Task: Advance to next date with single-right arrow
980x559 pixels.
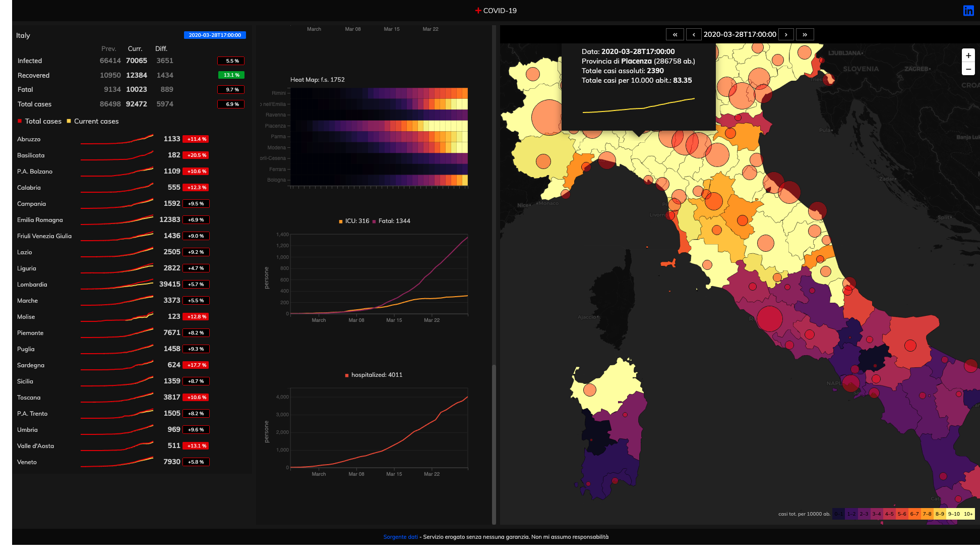Action: (x=786, y=34)
